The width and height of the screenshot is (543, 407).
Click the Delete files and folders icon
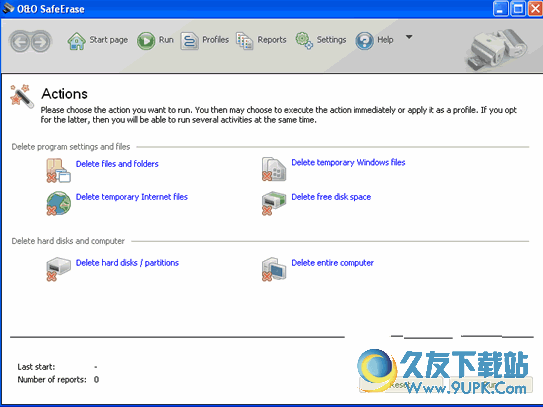(x=59, y=170)
